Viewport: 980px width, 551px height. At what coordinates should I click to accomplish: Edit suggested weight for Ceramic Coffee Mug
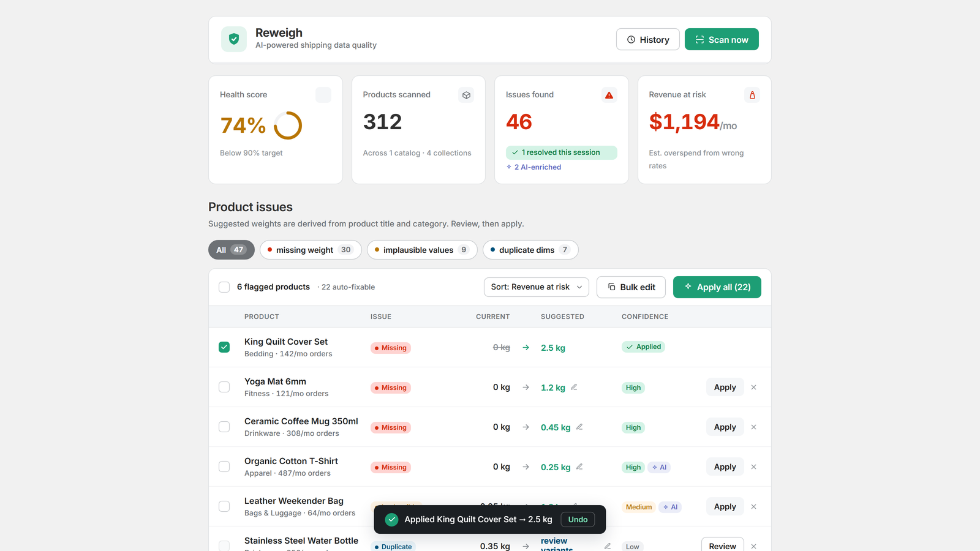[x=579, y=427]
